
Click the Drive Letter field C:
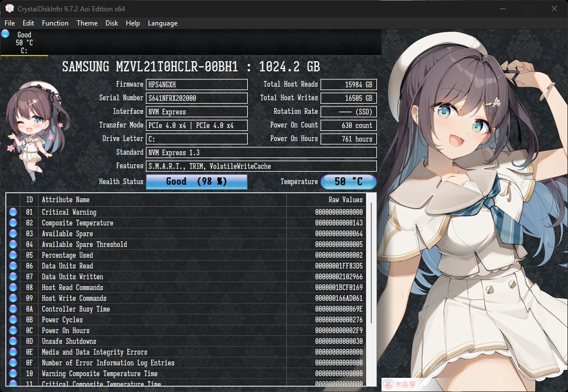coord(197,139)
